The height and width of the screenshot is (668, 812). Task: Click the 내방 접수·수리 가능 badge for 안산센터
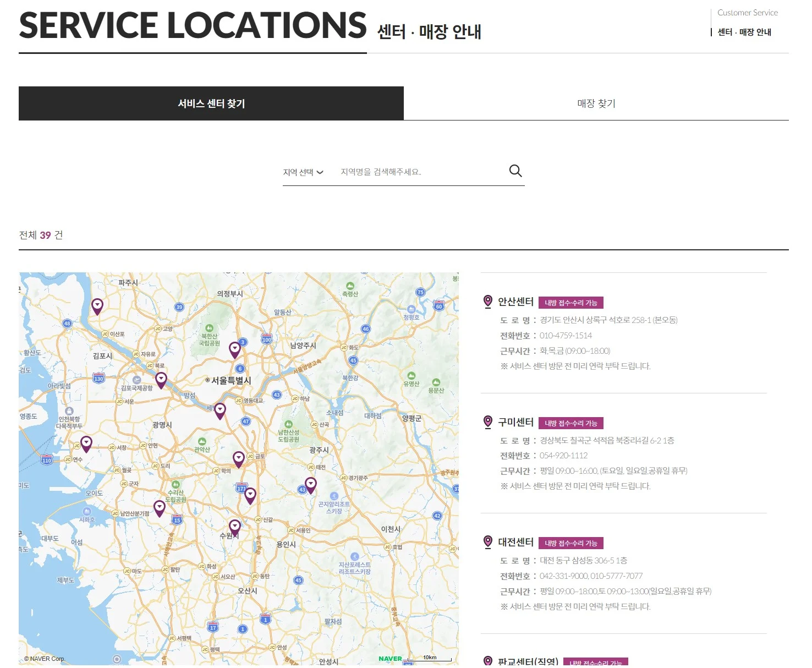571,303
